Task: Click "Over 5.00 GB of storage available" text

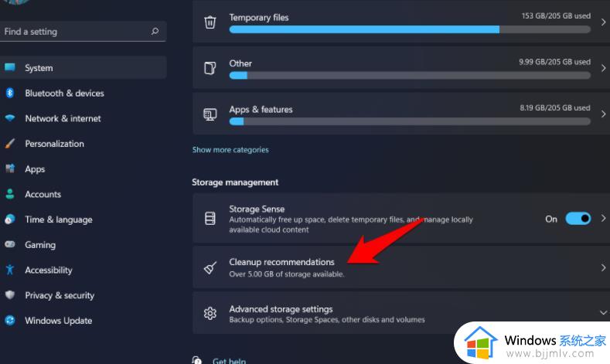Action: 287,274
